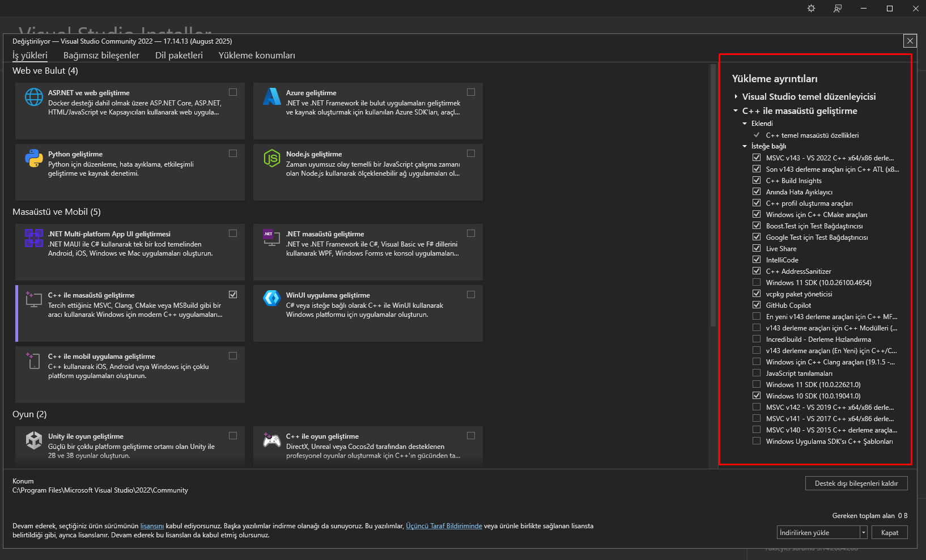Check Windows Uygulama SDK'sı C++ Şablonları
Screen dimensions: 926x560
757,441
